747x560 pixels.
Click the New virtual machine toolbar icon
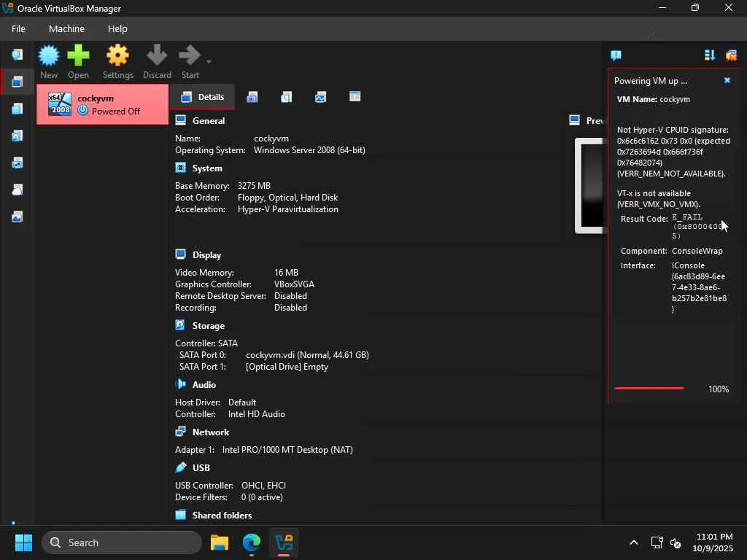(49, 56)
